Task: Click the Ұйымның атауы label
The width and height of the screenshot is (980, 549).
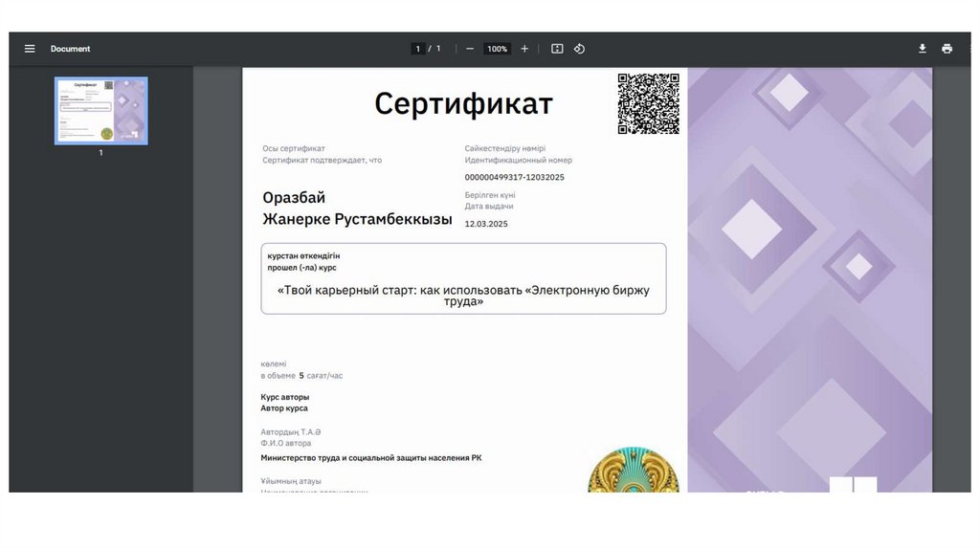Action: coord(291,481)
